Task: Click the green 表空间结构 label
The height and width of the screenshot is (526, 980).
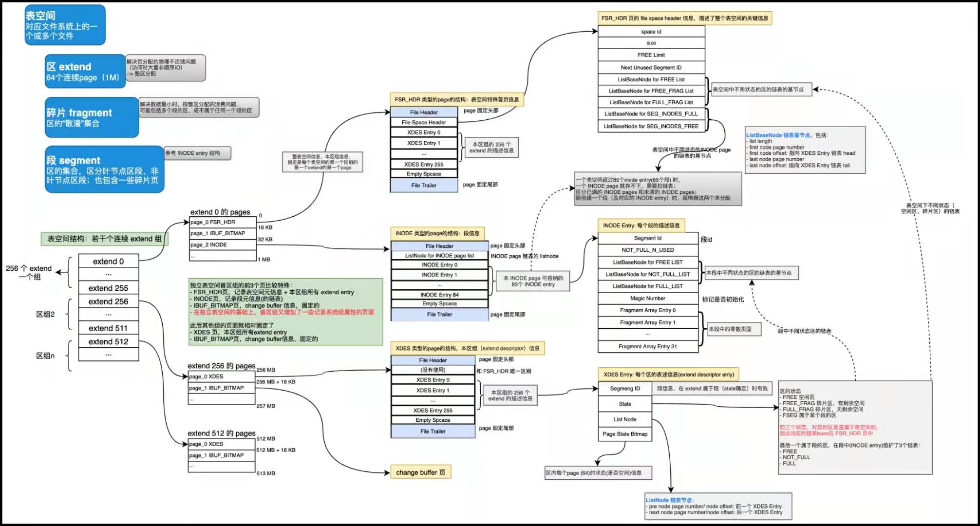Action: click(x=104, y=239)
